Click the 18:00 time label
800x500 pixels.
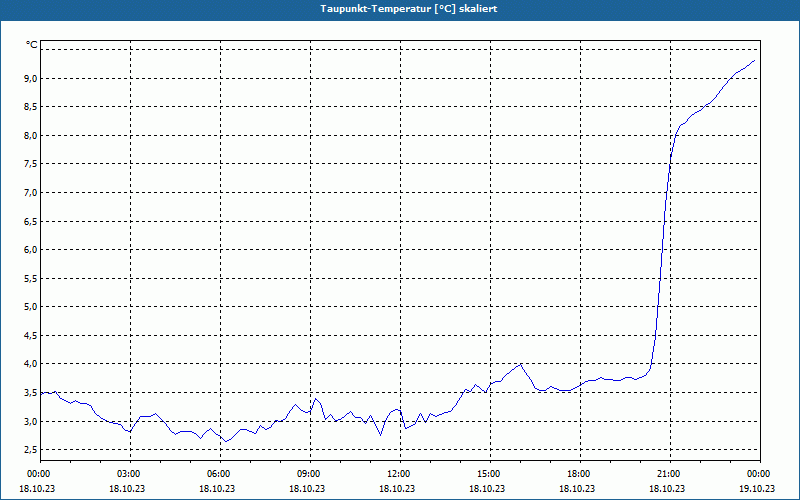click(580, 474)
